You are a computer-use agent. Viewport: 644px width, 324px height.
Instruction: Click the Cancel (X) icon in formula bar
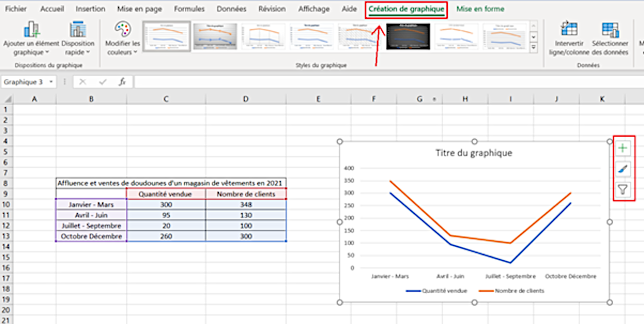pyautogui.click(x=82, y=82)
